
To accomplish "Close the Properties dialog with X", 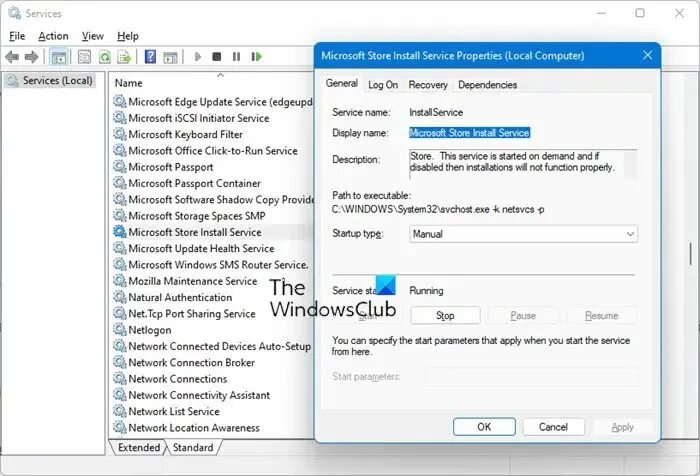I will 647,55.
